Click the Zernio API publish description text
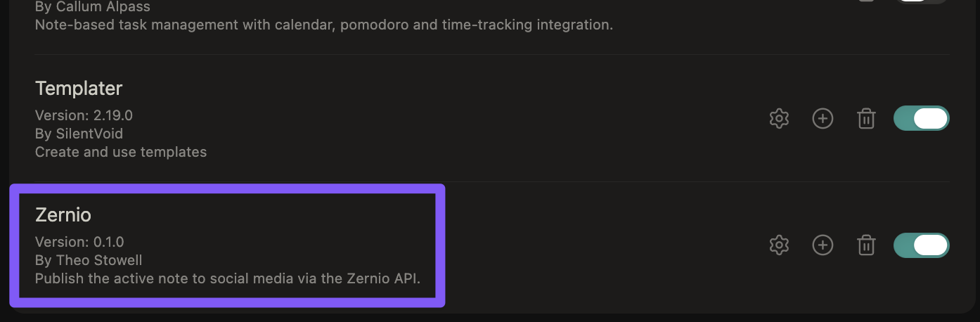 click(228, 278)
